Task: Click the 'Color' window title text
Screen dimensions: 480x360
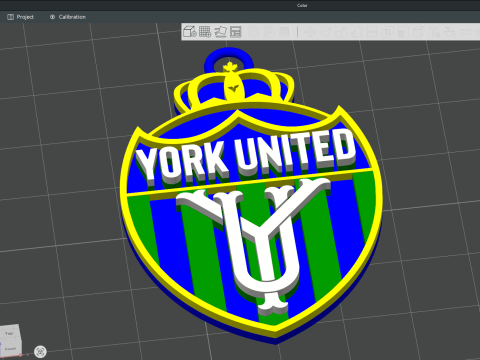Action: 302,5
